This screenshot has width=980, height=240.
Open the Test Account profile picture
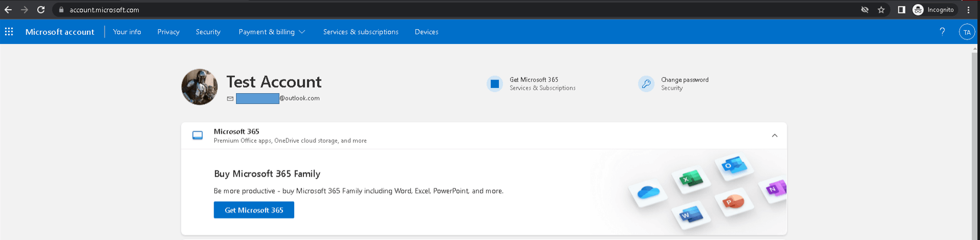(199, 87)
